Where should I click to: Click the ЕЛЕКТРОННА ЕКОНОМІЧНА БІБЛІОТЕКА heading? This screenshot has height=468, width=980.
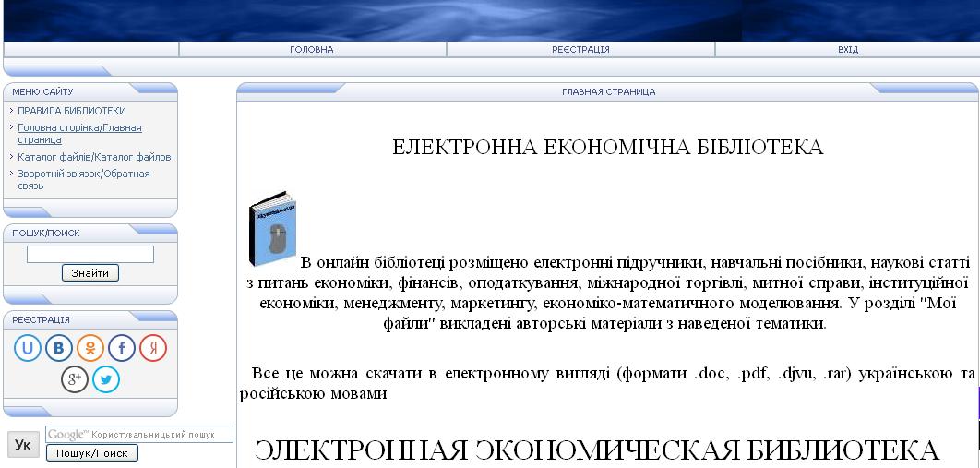607,148
